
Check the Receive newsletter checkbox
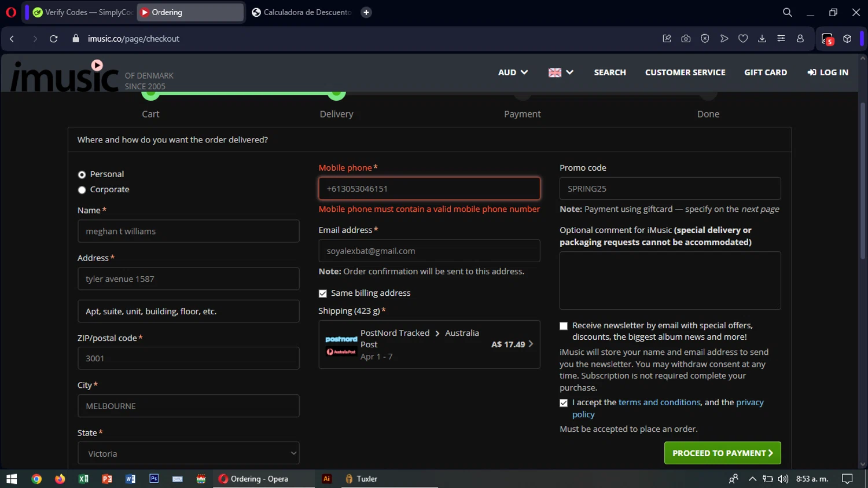pos(564,326)
